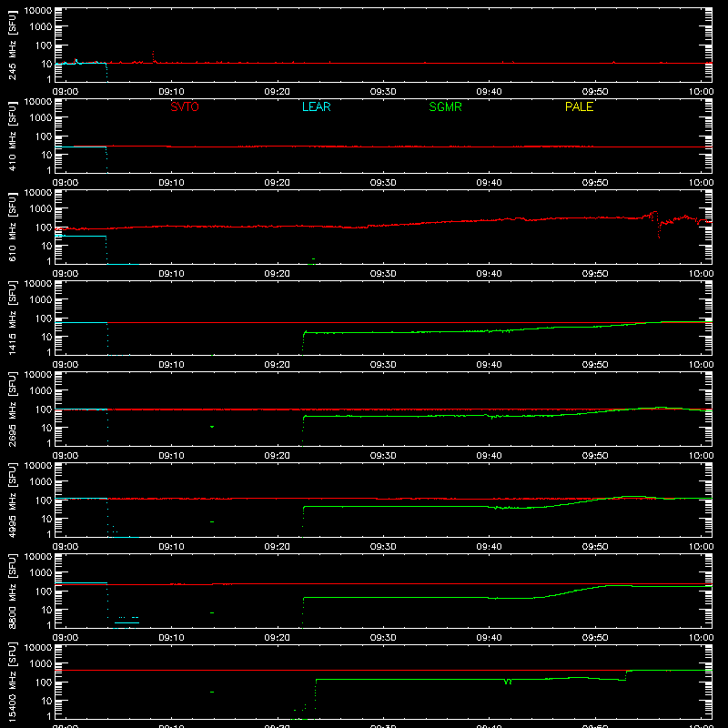Click the green notch near 09:42 in 15400 MHz plot

[x=508, y=682]
